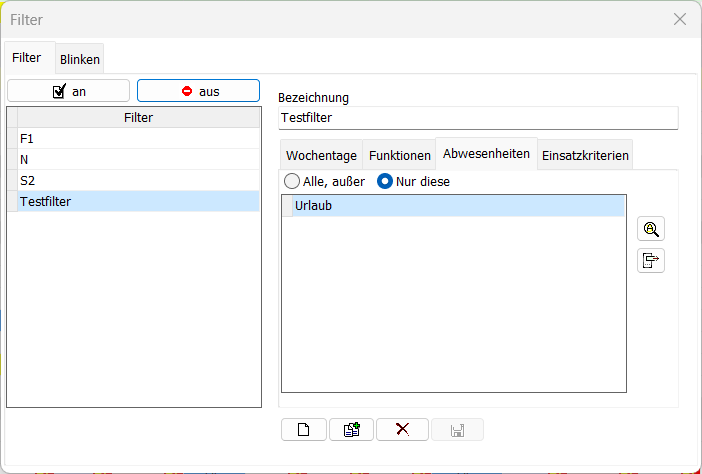Click the greyed-out save diskette icon
Screen dimensions: 702x474
click(x=457, y=430)
